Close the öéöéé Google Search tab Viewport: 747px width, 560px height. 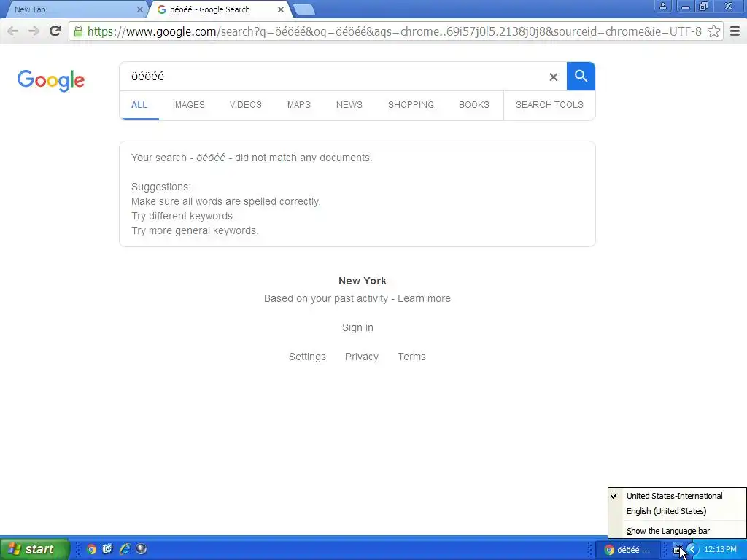[281, 9]
